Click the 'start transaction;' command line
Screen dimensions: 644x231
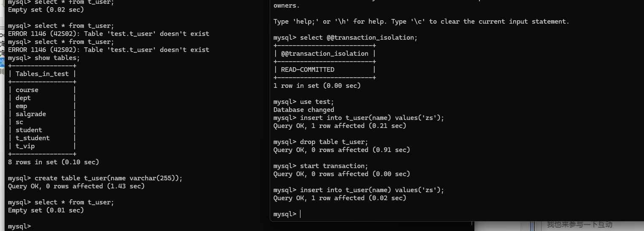pyautogui.click(x=334, y=166)
